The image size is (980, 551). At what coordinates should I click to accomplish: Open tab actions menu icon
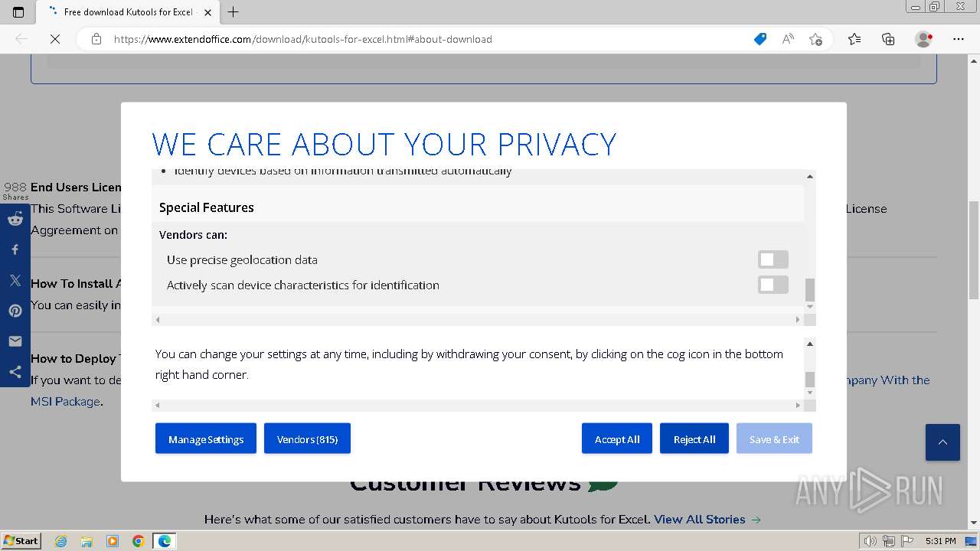[x=18, y=11]
